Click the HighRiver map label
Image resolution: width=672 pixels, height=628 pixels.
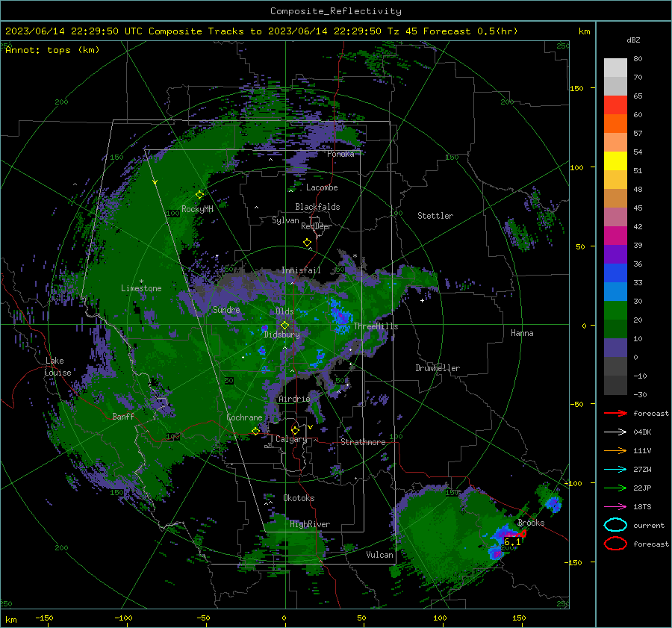coord(310,524)
